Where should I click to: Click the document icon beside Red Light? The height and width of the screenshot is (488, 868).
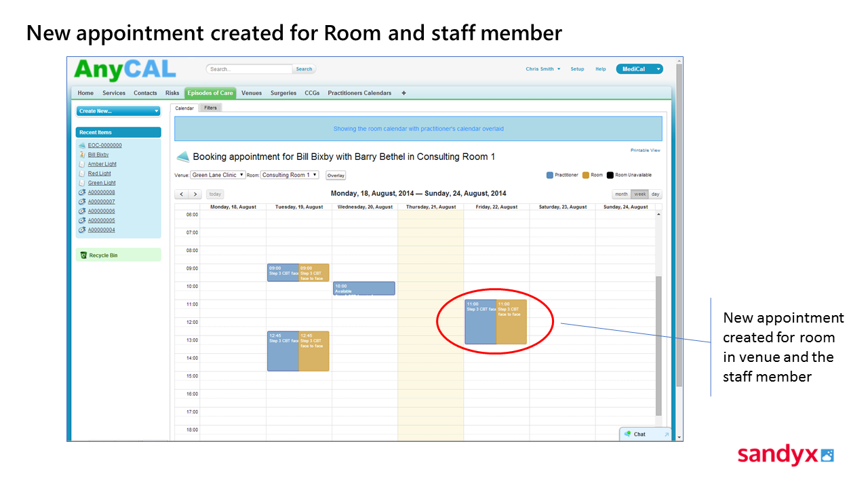(x=82, y=174)
